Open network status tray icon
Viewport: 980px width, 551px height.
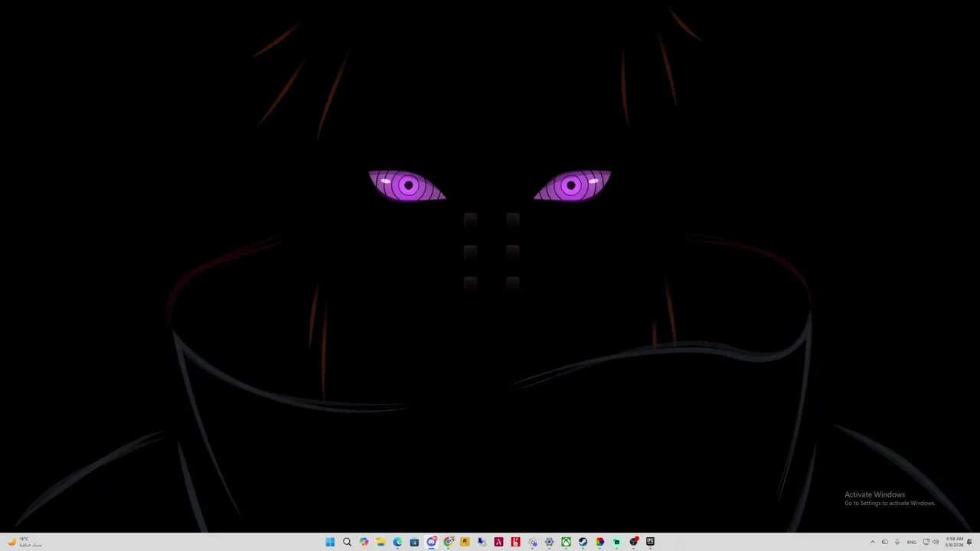click(x=926, y=542)
